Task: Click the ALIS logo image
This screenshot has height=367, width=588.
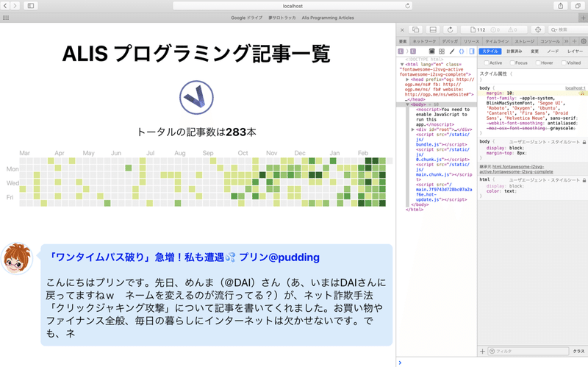Action: pos(196,97)
